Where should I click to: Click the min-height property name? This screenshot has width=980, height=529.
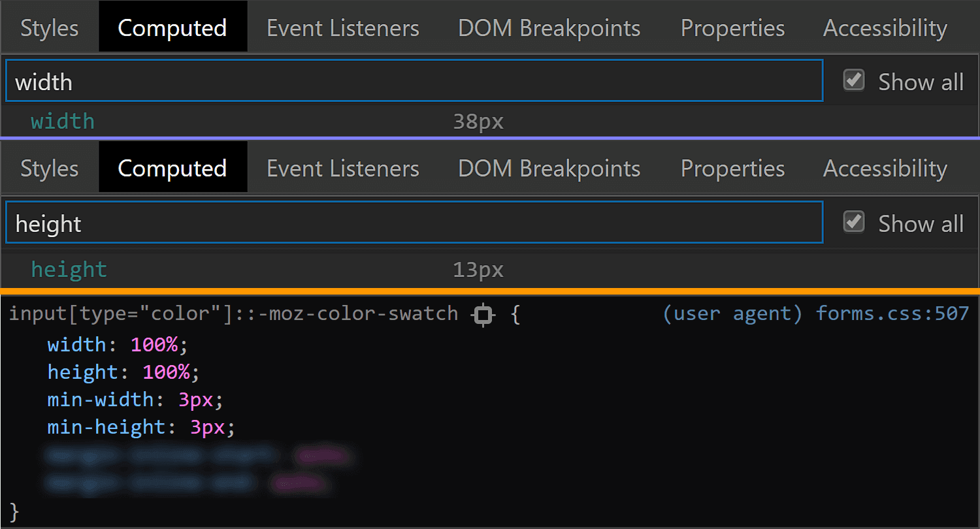(x=107, y=427)
